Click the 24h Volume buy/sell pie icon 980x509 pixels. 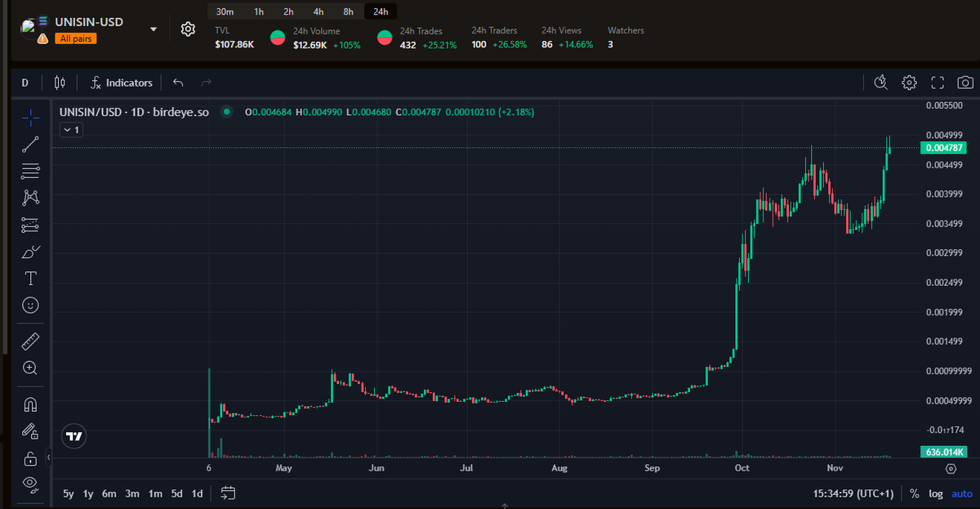click(x=278, y=38)
